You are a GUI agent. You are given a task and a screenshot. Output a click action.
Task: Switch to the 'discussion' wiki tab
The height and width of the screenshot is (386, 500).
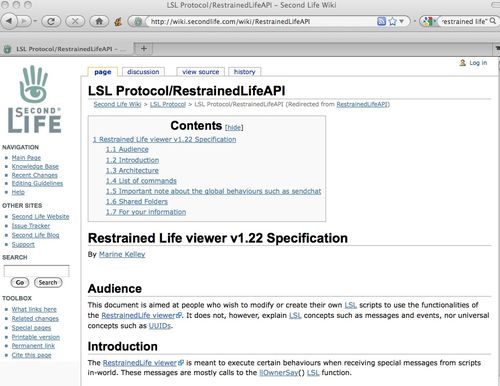click(143, 72)
